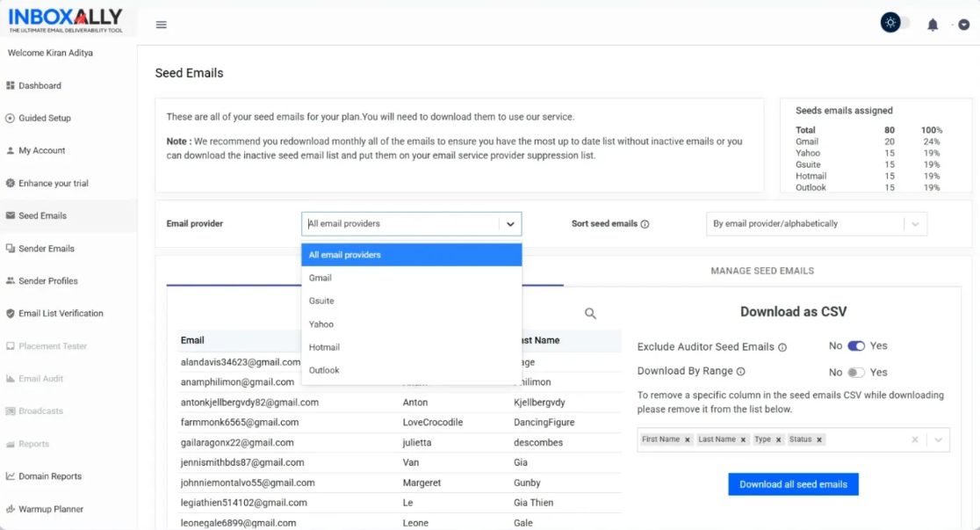The height and width of the screenshot is (530, 980).
Task: Select Yahoo from provider list
Action: (411, 324)
